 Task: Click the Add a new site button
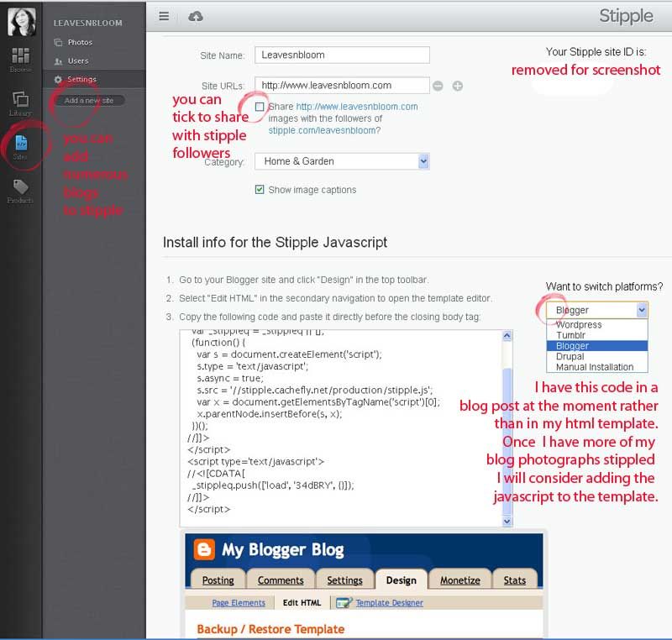(x=89, y=100)
